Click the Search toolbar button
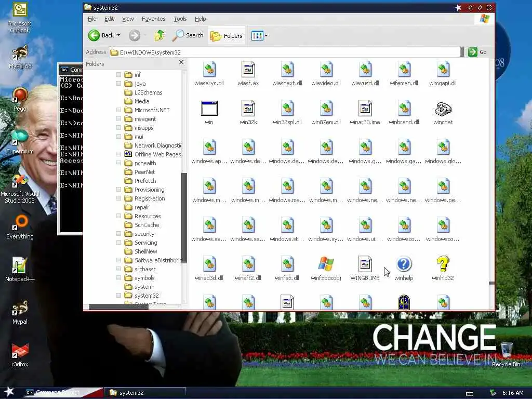The image size is (532, 399). click(188, 35)
